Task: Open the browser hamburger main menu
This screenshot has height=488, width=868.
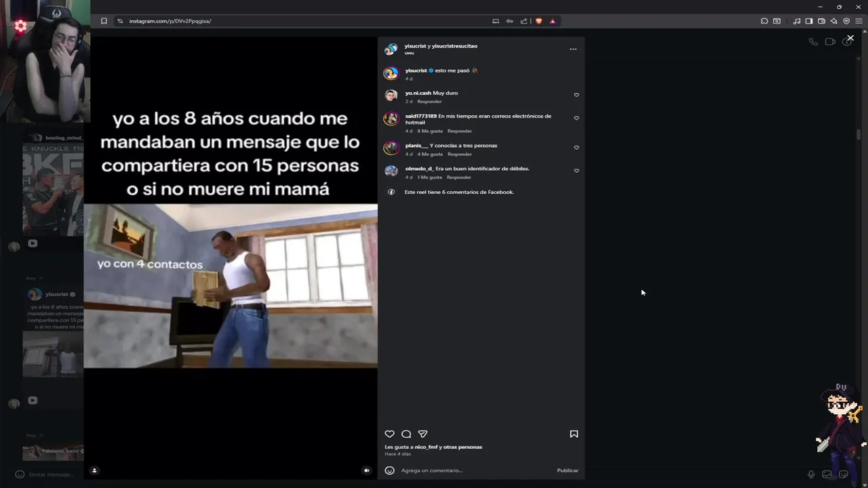Action: tap(859, 21)
